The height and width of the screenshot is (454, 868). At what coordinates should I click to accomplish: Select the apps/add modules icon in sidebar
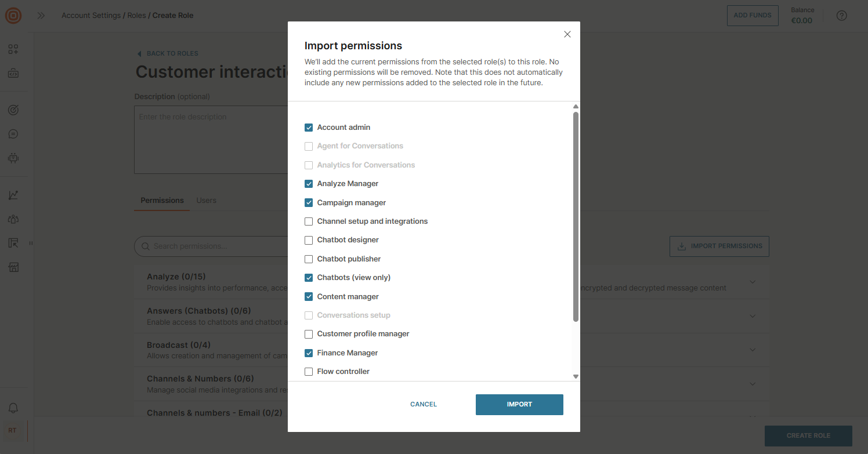[13, 49]
